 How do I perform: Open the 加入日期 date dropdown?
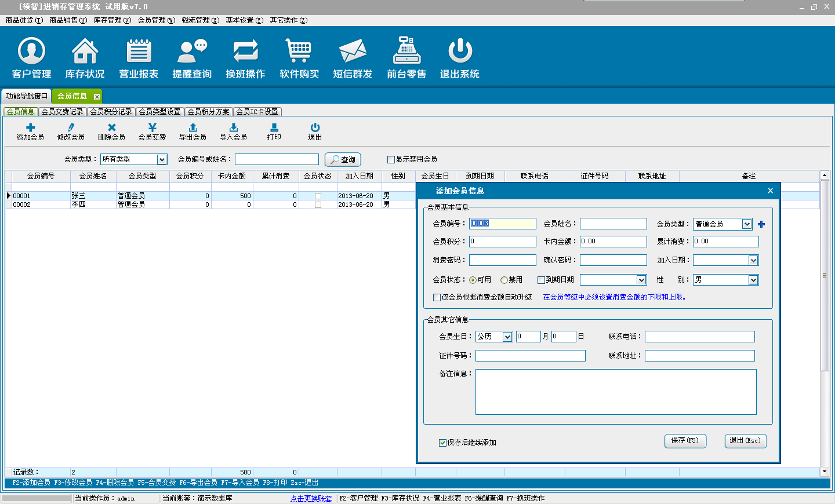point(753,261)
